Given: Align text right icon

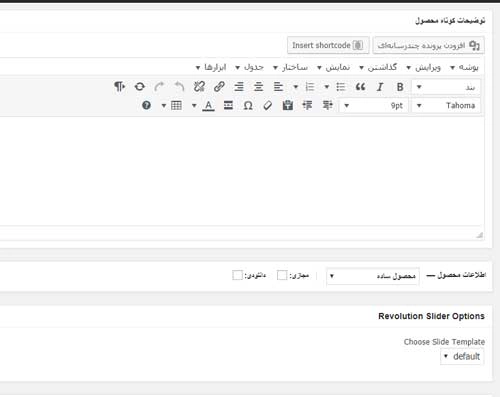Looking at the screenshot, I should pos(239,87).
